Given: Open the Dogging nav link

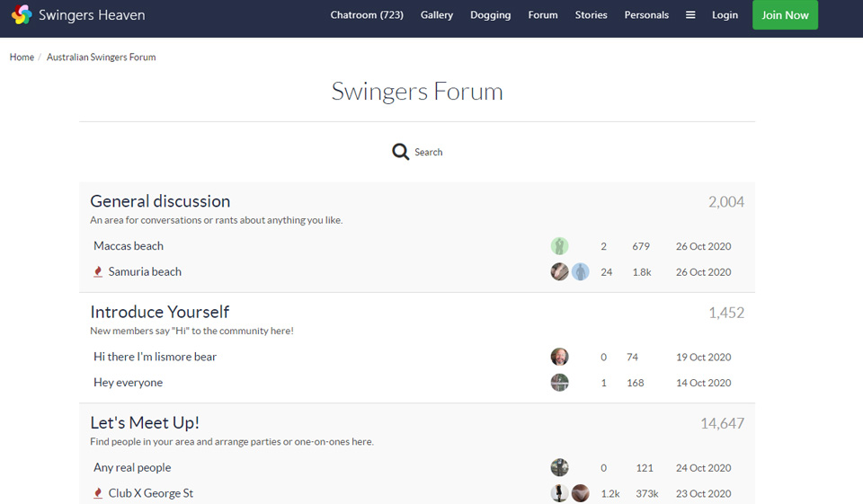Looking at the screenshot, I should [x=490, y=15].
